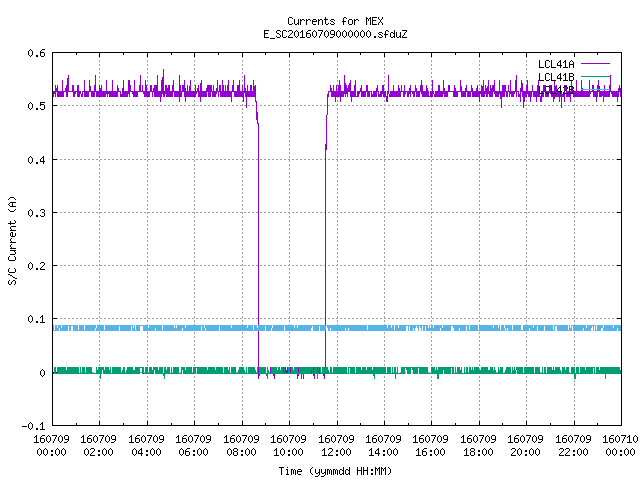Image resolution: width=640 pixels, height=480 pixels.
Task: Click the LCL41B legend label
Action: pyautogui.click(x=556, y=77)
